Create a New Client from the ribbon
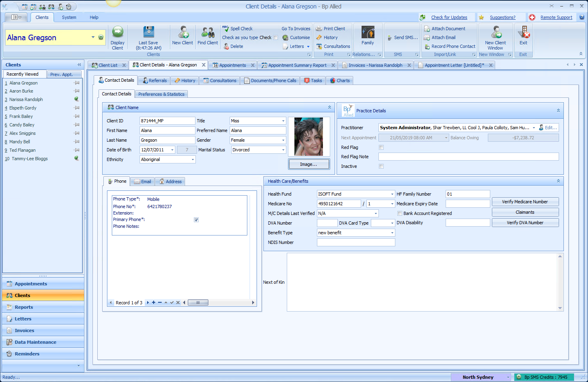This screenshot has height=382, width=588. [x=183, y=35]
